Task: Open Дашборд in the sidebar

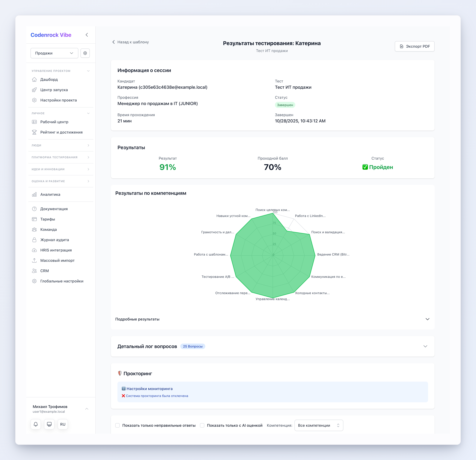Action: point(61,79)
